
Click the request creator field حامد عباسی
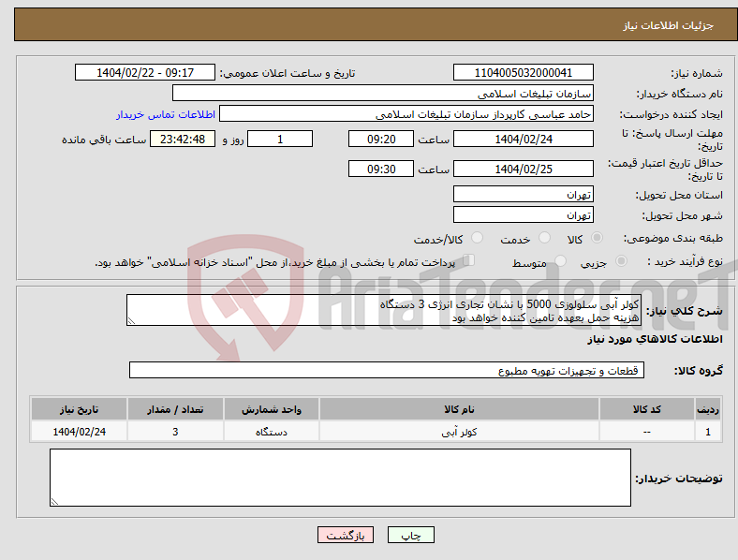406,114
